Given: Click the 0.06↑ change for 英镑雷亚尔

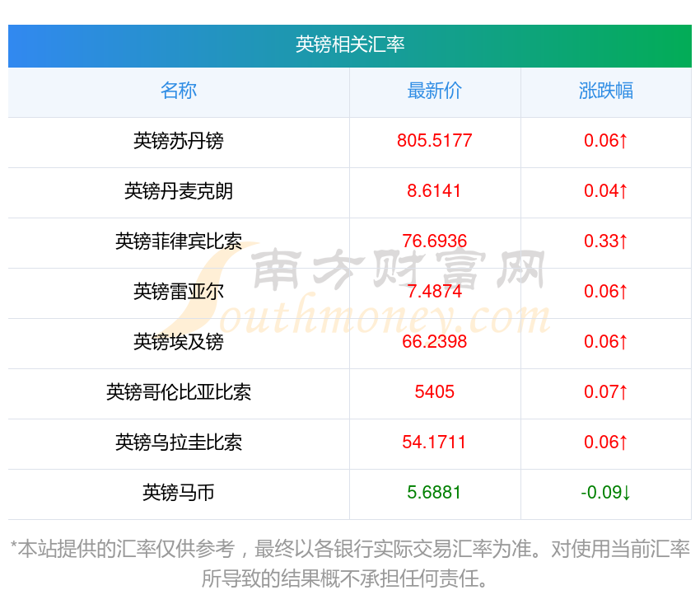Looking at the screenshot, I should [x=606, y=292].
